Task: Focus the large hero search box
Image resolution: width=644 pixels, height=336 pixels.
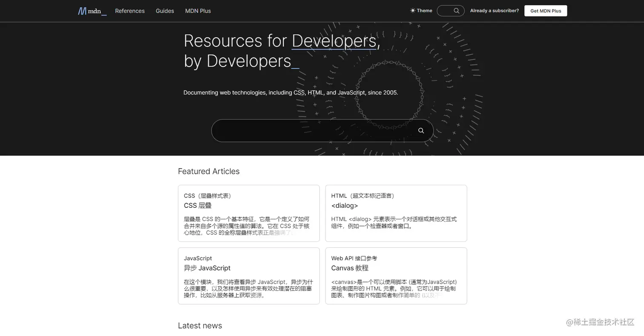Action: point(322,131)
